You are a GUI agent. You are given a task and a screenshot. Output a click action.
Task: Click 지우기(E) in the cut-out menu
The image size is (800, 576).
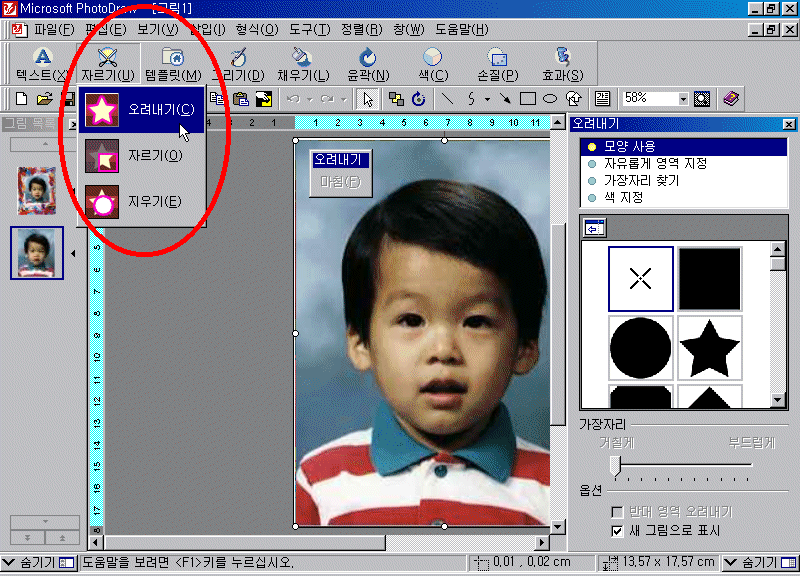155,202
